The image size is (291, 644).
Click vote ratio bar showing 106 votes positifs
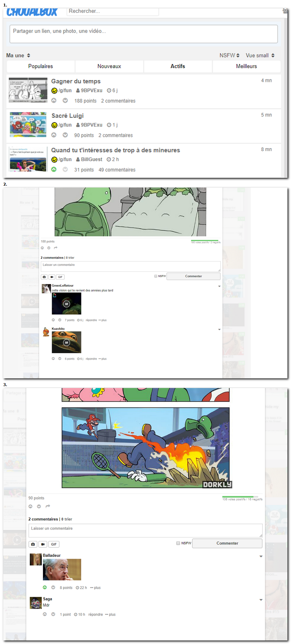[x=240, y=497]
